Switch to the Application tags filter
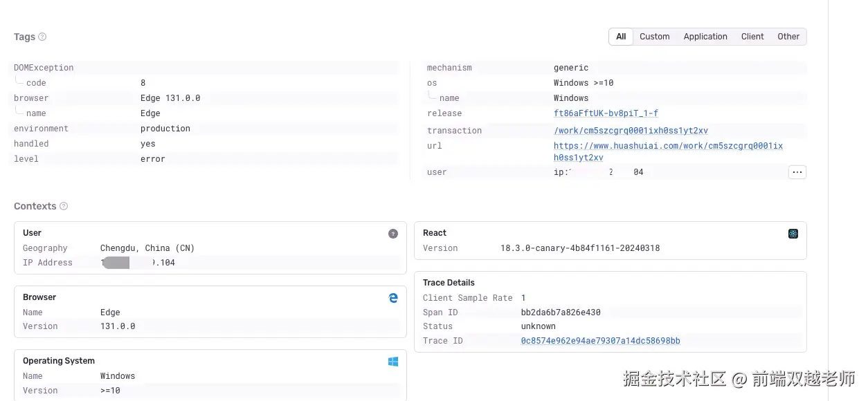The width and height of the screenshot is (868, 401). 705,37
